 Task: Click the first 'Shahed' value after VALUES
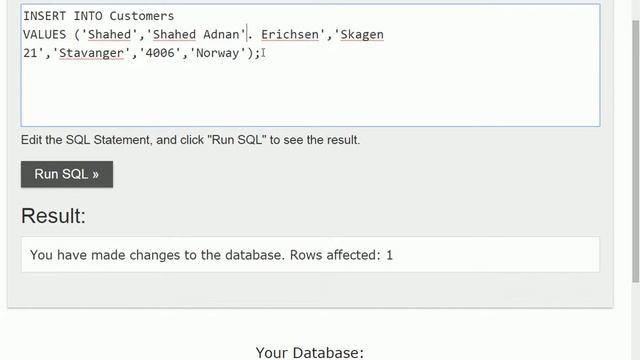coord(110,34)
